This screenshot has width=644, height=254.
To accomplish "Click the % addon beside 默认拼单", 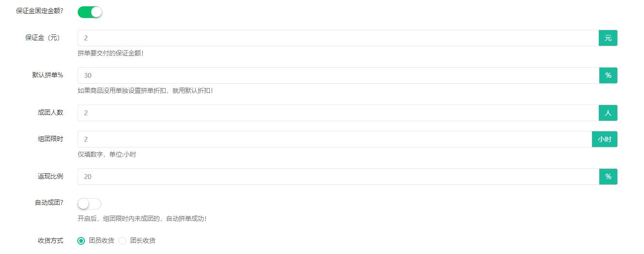I will (608, 75).
